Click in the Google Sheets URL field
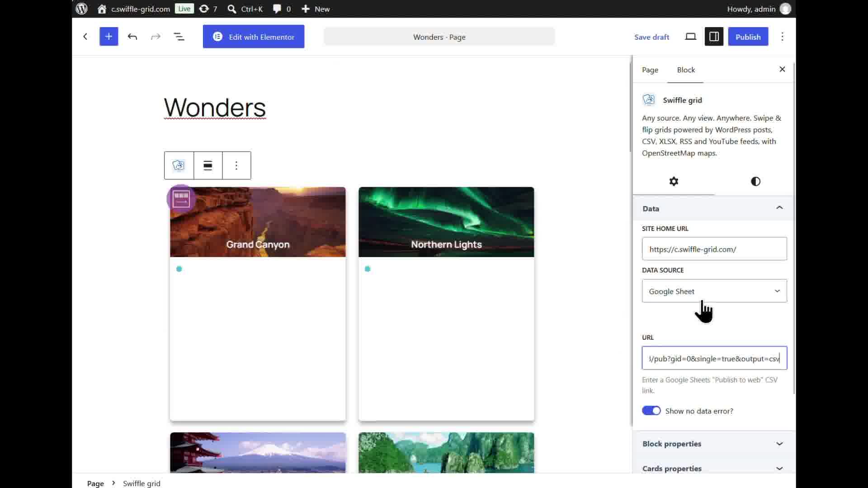 coord(714,358)
